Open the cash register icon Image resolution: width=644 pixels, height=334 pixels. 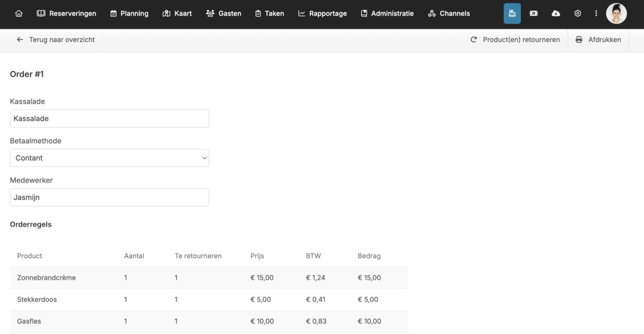coord(512,13)
